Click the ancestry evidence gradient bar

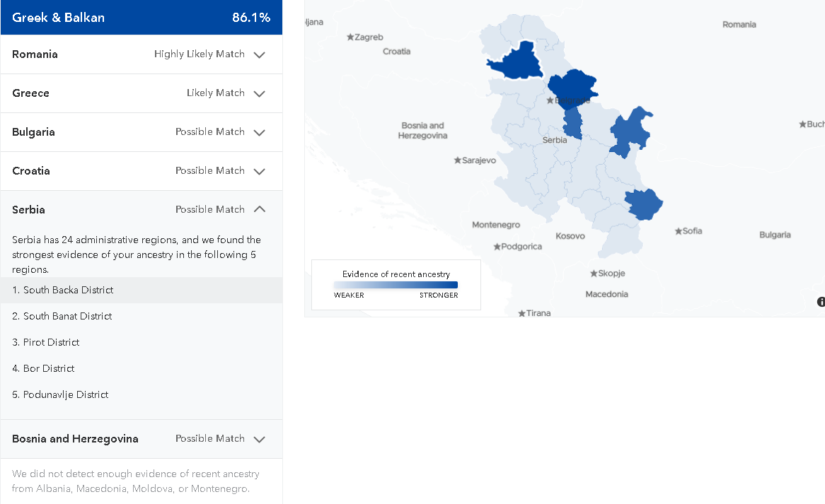pyautogui.click(x=396, y=285)
